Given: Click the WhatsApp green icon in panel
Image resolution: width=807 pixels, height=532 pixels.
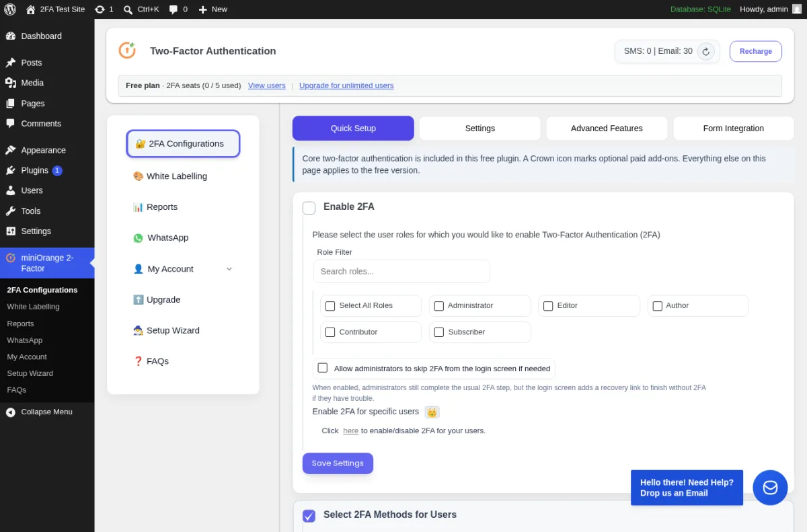Looking at the screenshot, I should (x=138, y=238).
